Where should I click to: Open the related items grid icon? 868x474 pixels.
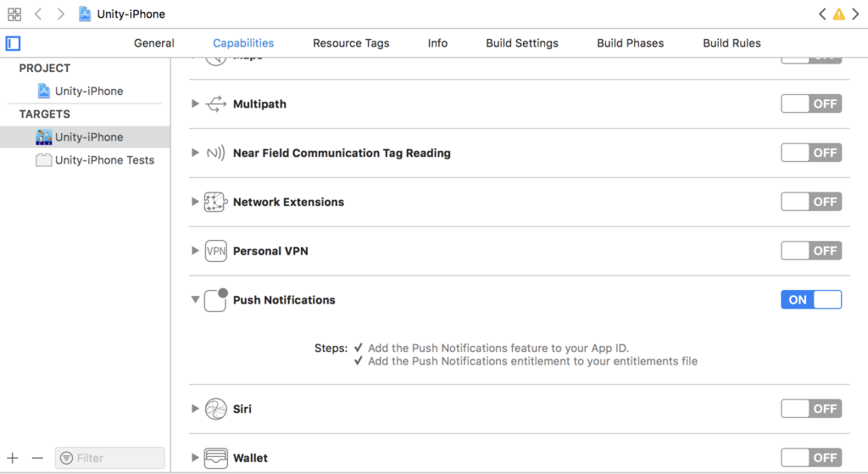tap(14, 14)
